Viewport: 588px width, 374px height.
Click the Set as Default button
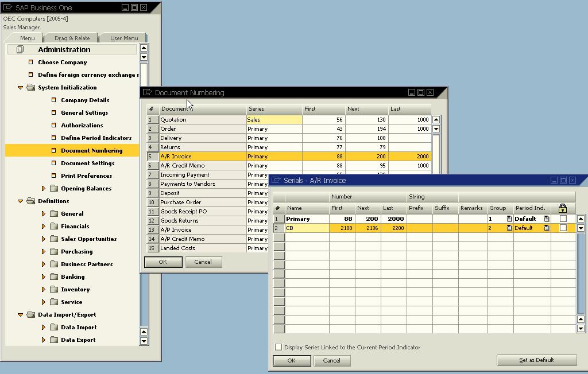pyautogui.click(x=536, y=360)
